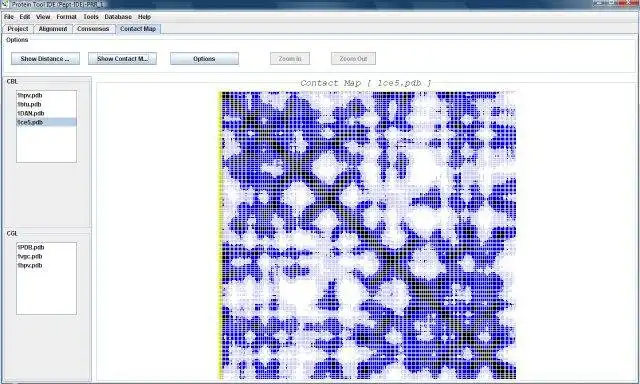Screen dimensions: 640x384
Task: Click the Show Distance button
Action: (x=45, y=59)
